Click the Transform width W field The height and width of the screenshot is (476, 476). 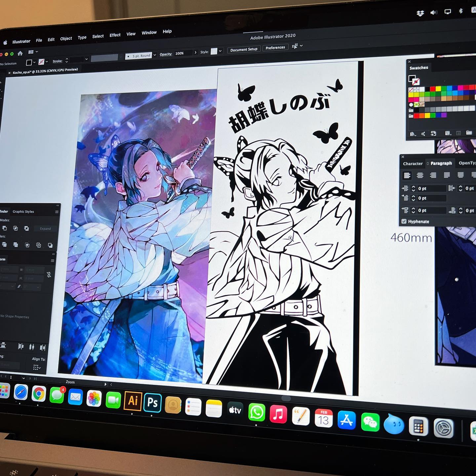pos(34,270)
